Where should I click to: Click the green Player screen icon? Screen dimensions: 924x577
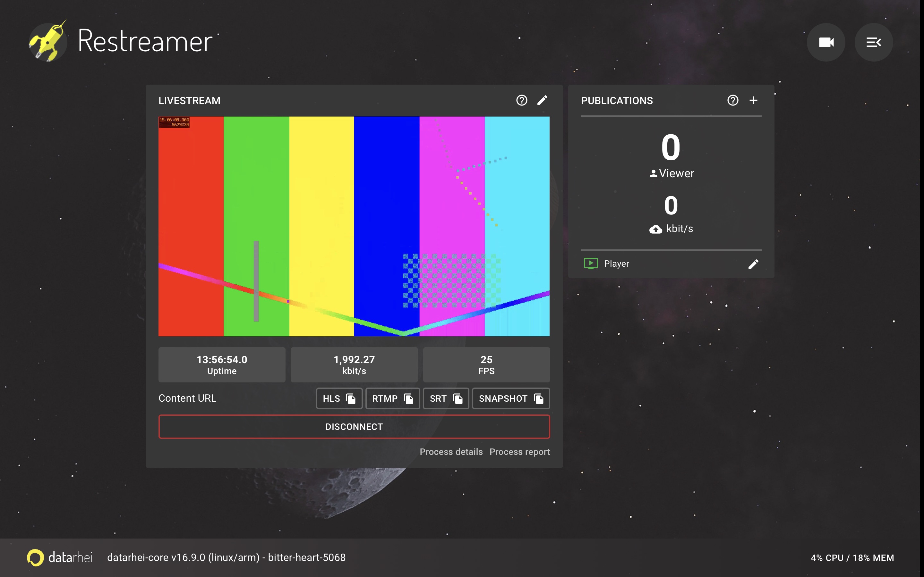(x=590, y=263)
